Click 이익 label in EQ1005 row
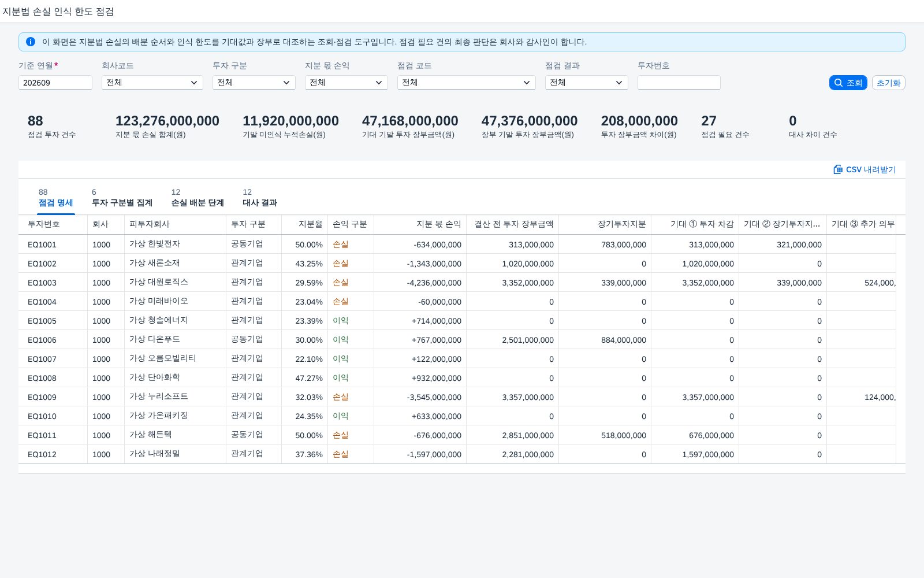Image resolution: width=924 pixels, height=578 pixels. pyautogui.click(x=341, y=321)
